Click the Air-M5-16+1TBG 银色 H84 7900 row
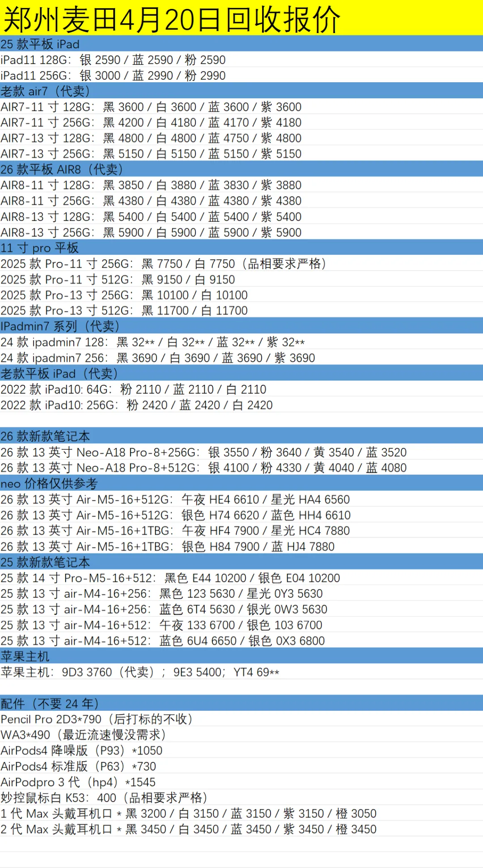Image resolution: width=483 pixels, height=868 pixels. (x=241, y=546)
